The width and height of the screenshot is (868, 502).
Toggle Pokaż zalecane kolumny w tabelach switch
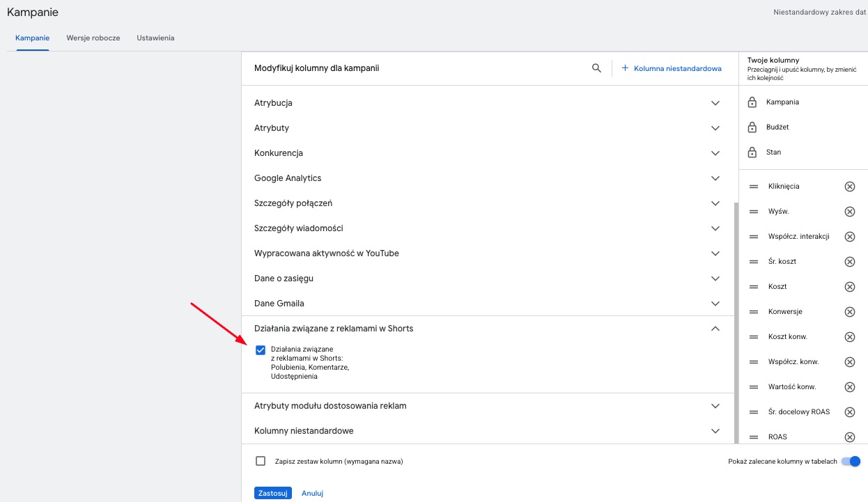click(851, 461)
